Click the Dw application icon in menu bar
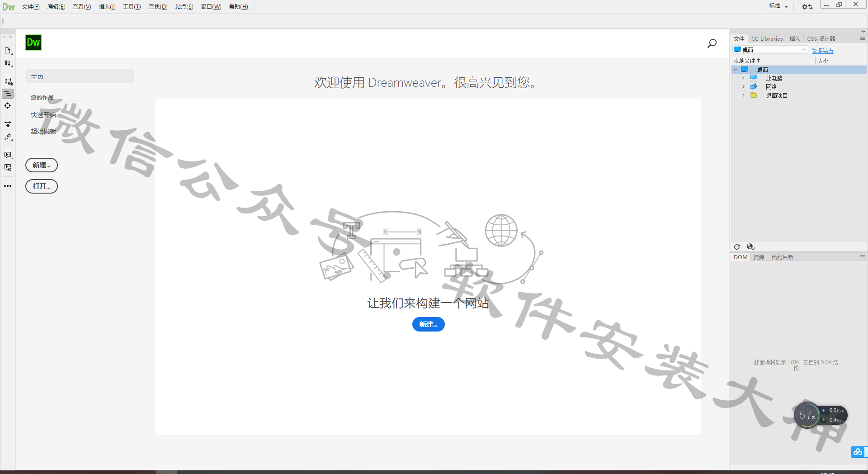 tap(9, 7)
